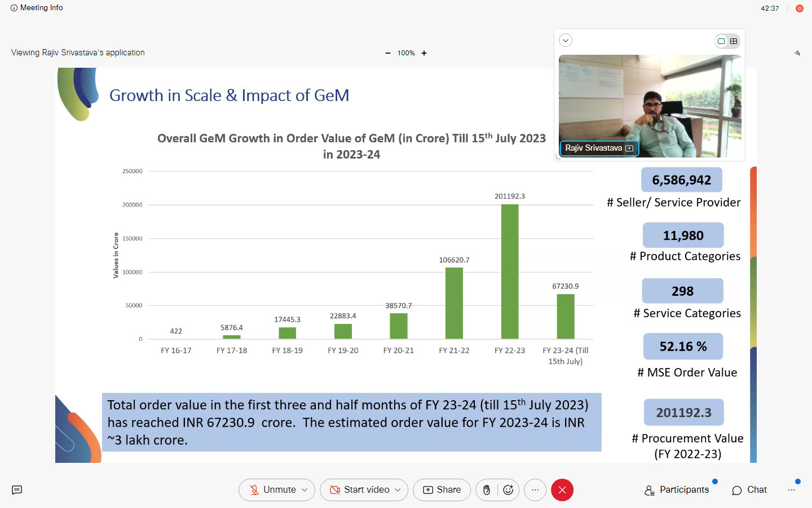Open video options dropdown next to Start video
This screenshot has height=508, width=812.
coord(398,490)
